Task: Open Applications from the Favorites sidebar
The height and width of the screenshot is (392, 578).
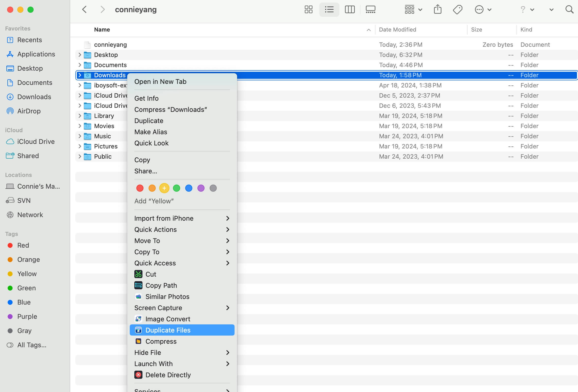Action: pyautogui.click(x=36, y=54)
